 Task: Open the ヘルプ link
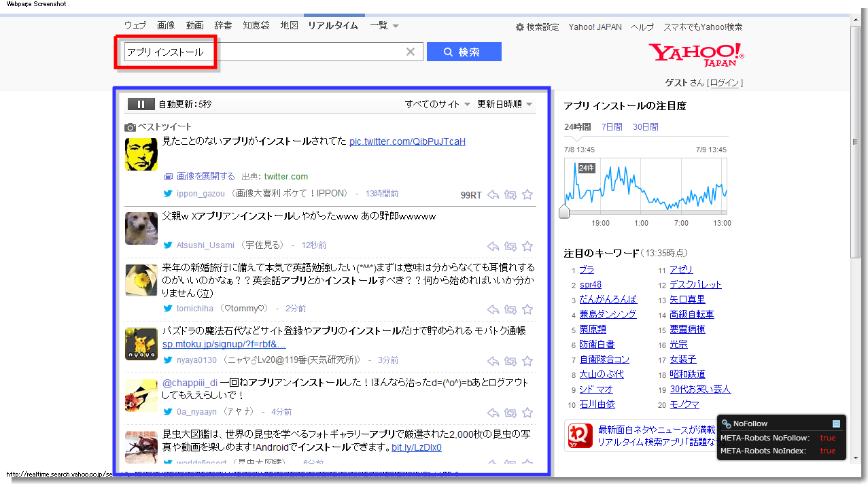642,27
